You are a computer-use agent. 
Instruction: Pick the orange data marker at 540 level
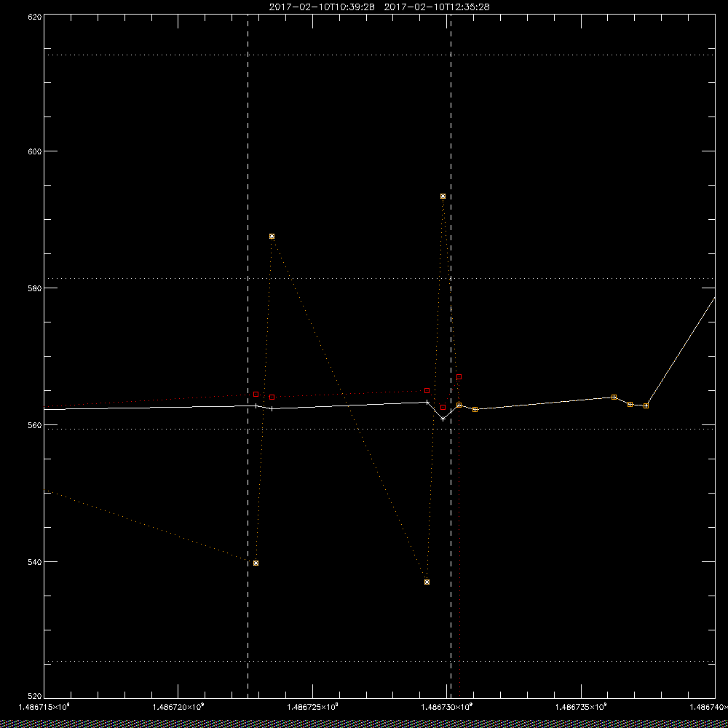coord(256,563)
